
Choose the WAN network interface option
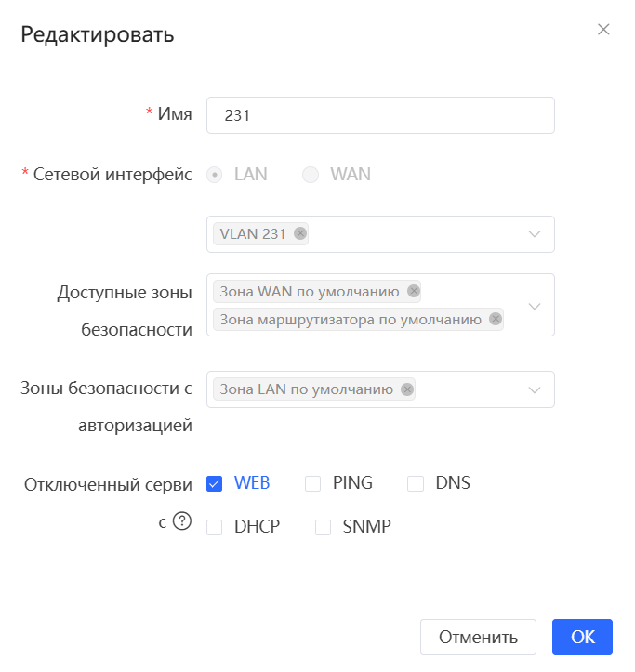[x=311, y=175]
